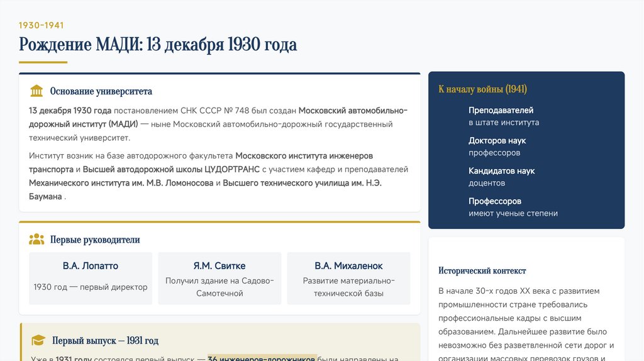The image size is (644, 361).
Task: Click the Преподавателей stat label
Action: click(501, 110)
